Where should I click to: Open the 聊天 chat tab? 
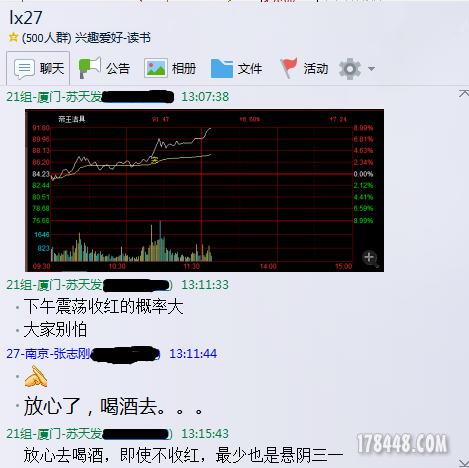pos(38,68)
